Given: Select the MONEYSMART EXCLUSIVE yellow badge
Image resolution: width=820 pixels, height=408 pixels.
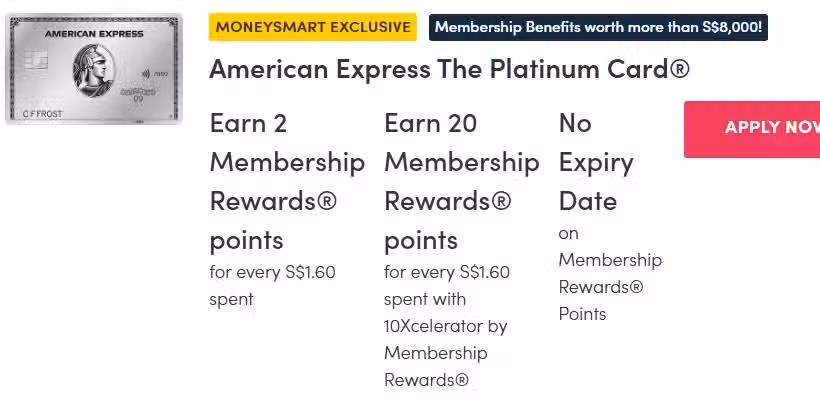Looking at the screenshot, I should [313, 27].
